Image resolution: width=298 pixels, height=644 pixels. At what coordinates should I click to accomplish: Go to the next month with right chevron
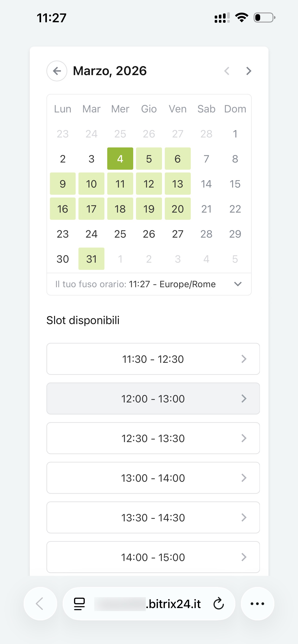(x=248, y=71)
